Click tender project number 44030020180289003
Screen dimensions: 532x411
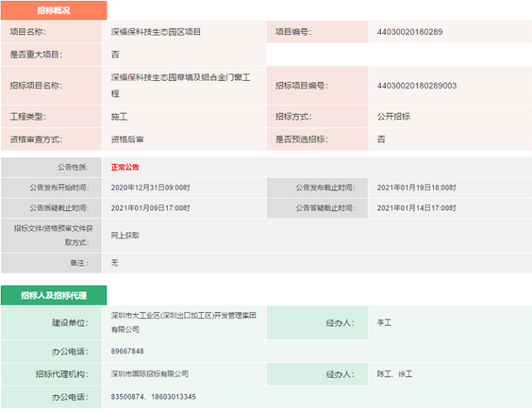416,85
